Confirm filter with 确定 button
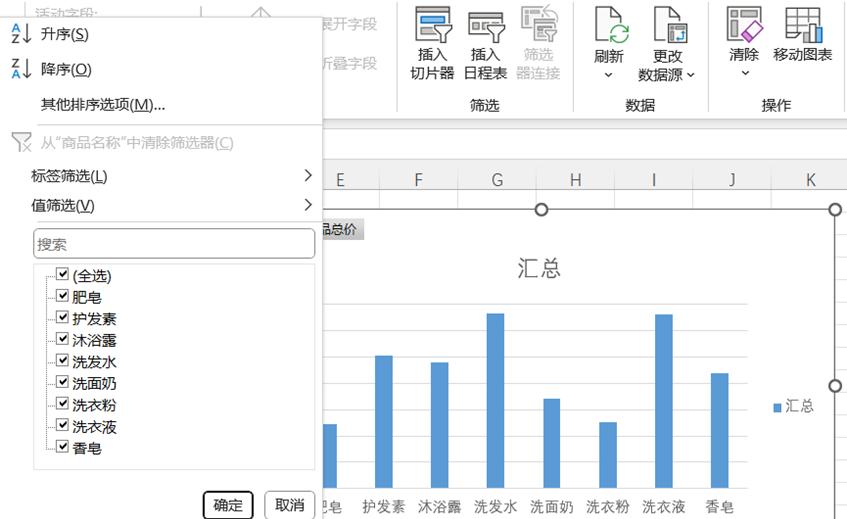This screenshot has width=847, height=519. pos(228,505)
